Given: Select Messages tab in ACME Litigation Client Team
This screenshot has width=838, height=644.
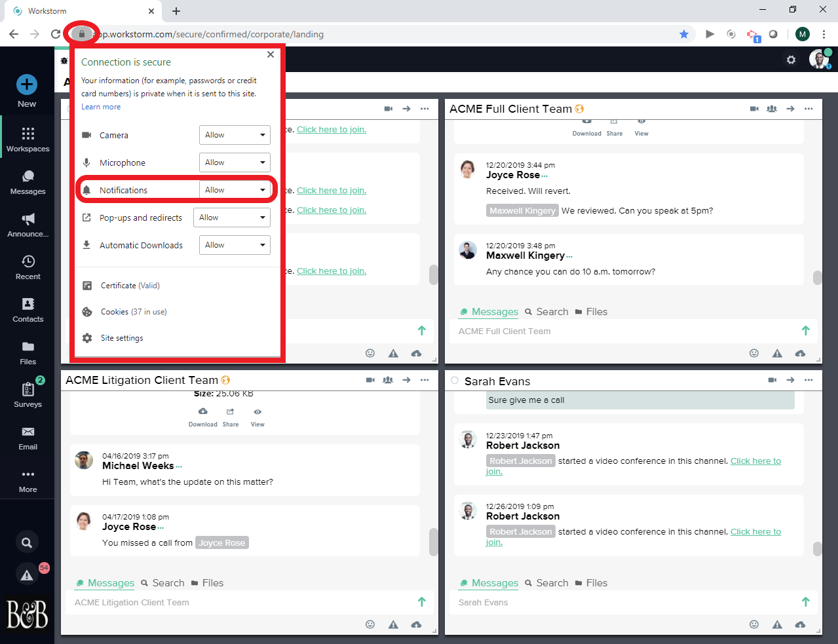Looking at the screenshot, I should pos(105,583).
